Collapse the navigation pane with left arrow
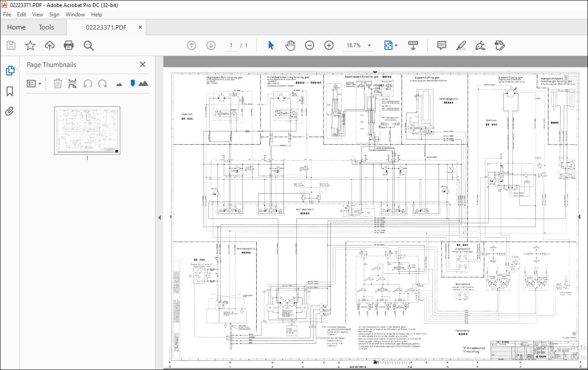The height and width of the screenshot is (370, 588). (159, 217)
